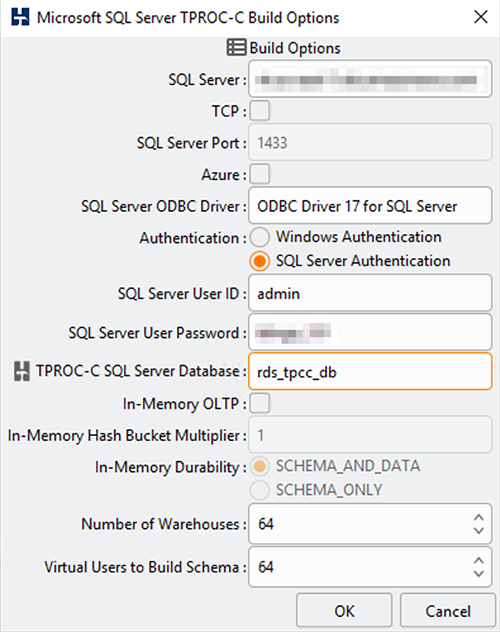The width and height of the screenshot is (500, 632).
Task: Increase Number of Warehouses with up arrow
Action: tap(479, 517)
